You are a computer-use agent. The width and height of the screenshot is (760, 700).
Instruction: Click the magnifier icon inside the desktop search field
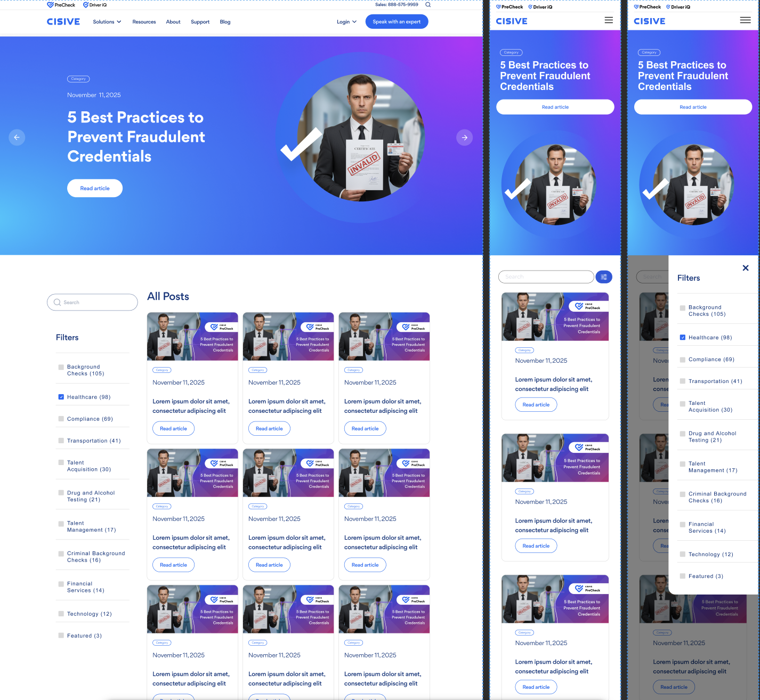[57, 302]
